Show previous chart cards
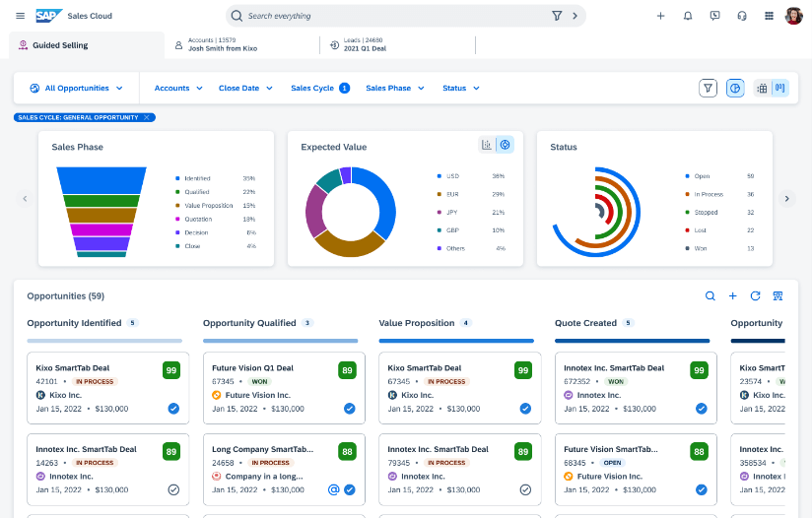The height and width of the screenshot is (518, 812). (25, 198)
